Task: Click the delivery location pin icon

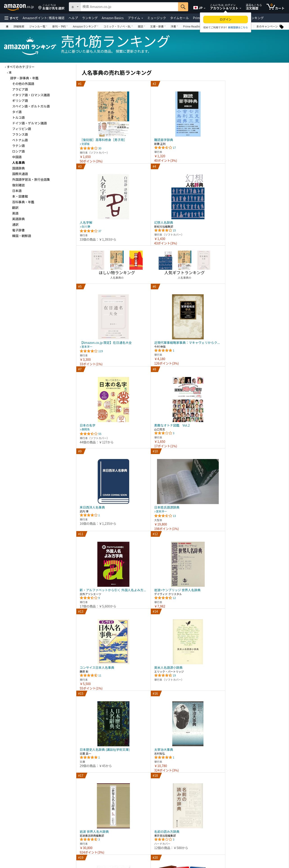Action: (x=40, y=7)
